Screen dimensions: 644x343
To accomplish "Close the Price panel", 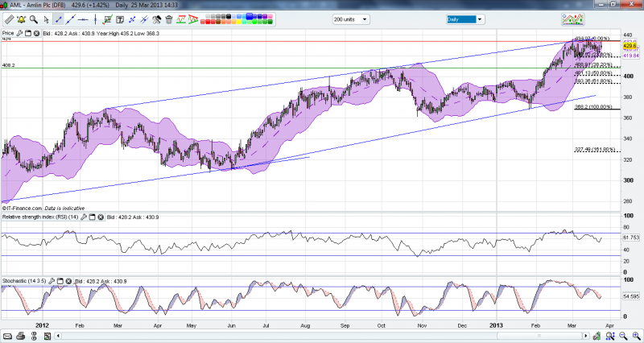I will click(36, 33).
